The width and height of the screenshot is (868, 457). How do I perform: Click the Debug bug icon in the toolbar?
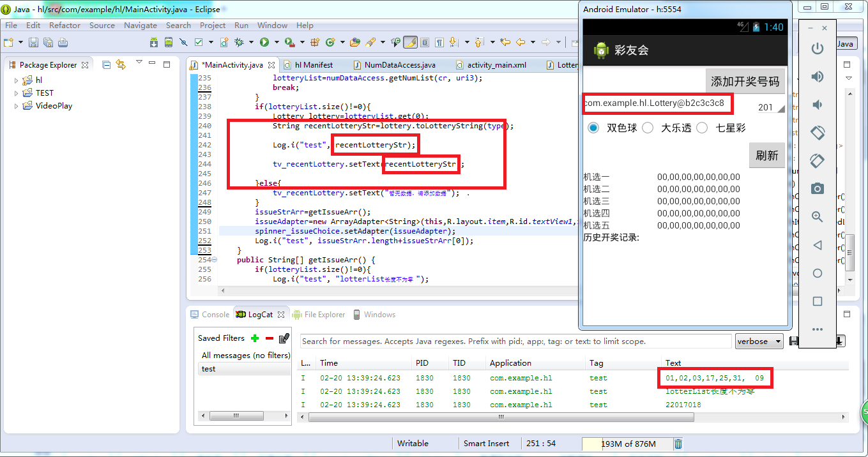(240, 43)
